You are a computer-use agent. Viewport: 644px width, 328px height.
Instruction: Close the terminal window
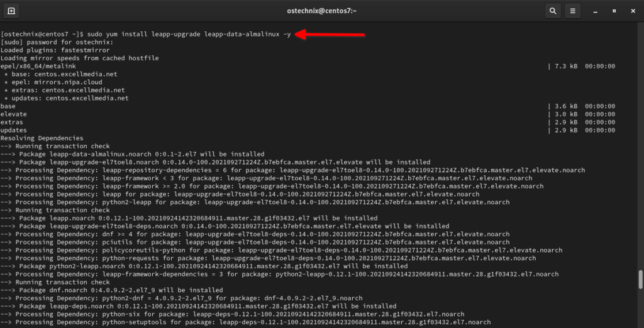point(633,11)
